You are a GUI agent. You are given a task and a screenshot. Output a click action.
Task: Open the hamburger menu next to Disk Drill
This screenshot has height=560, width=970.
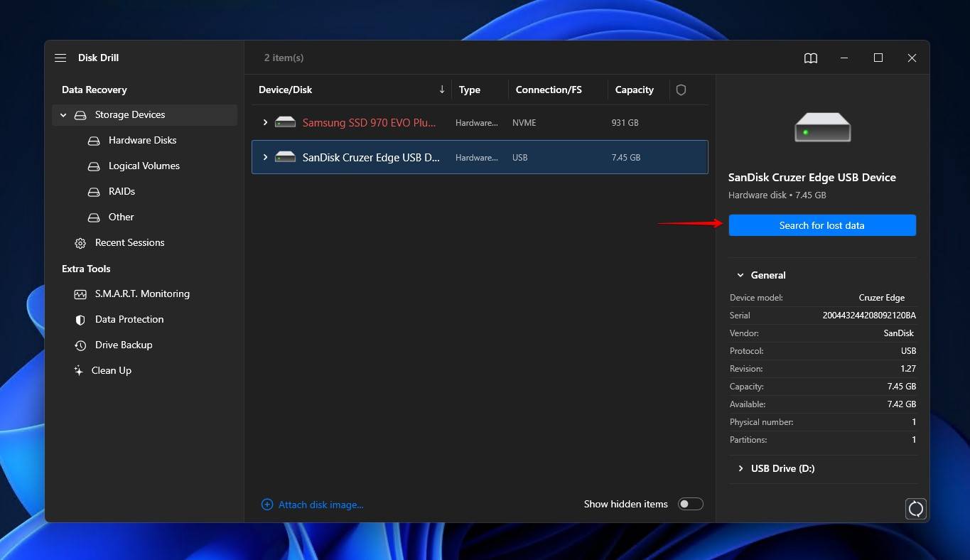(x=60, y=58)
